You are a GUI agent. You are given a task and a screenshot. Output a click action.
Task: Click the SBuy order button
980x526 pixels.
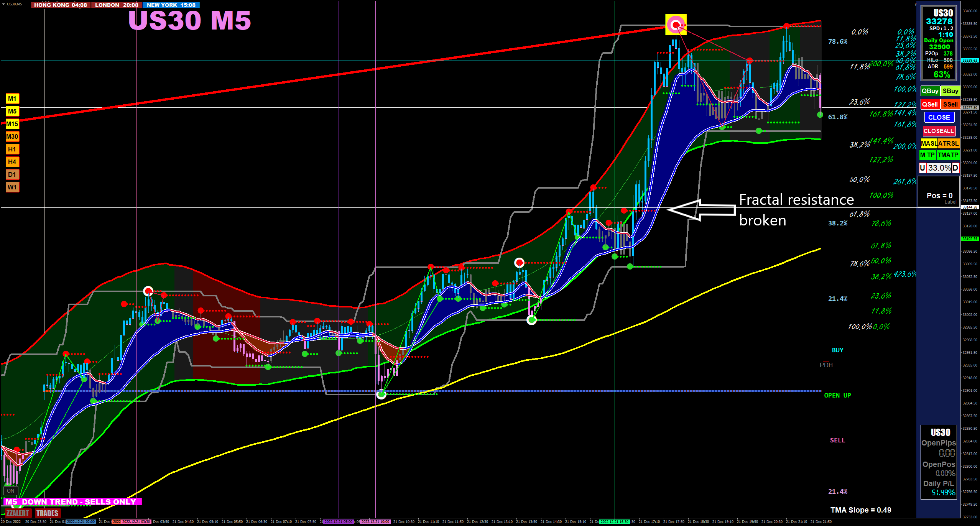[x=950, y=91]
